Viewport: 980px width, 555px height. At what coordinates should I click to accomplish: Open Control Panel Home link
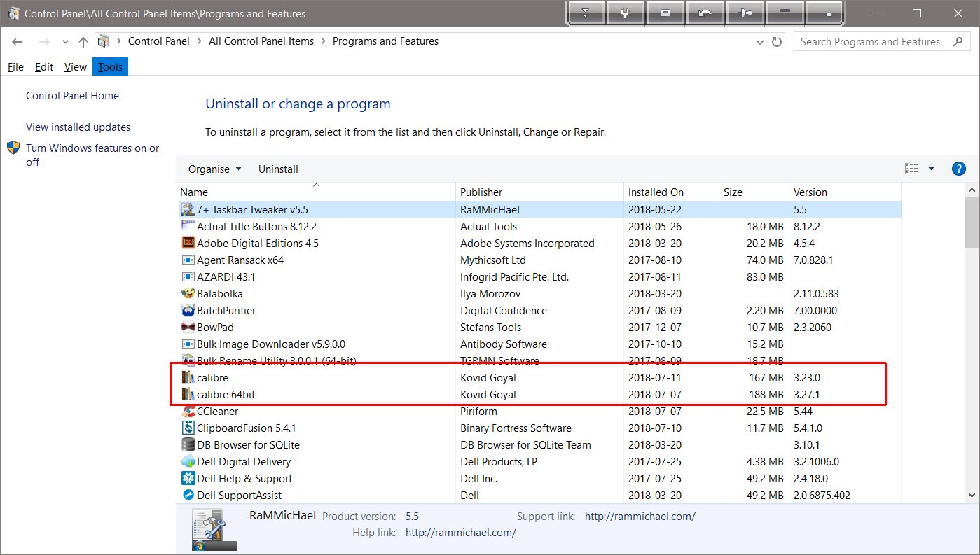point(72,96)
